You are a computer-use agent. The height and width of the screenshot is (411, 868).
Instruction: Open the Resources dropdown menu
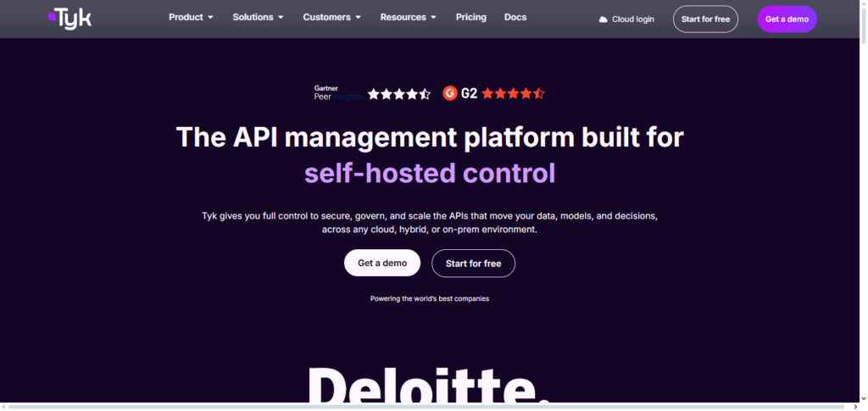(408, 17)
